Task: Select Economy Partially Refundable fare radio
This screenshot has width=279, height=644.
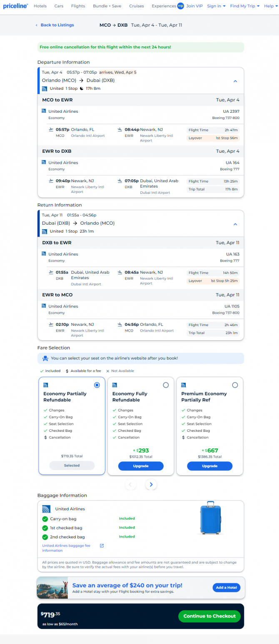Action: click(97, 385)
